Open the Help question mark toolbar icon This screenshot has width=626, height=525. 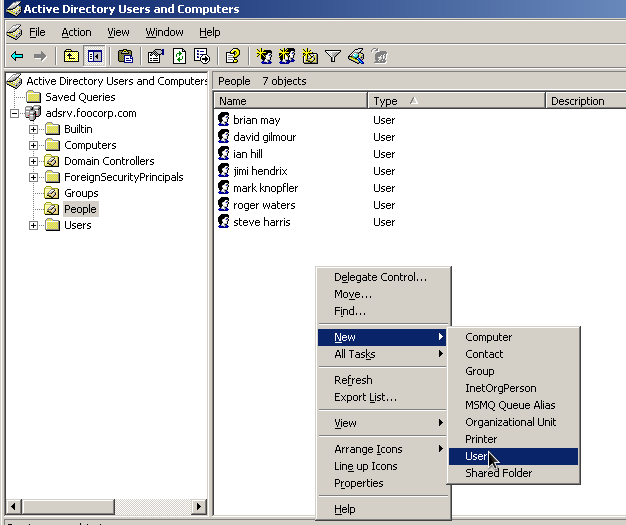click(233, 56)
